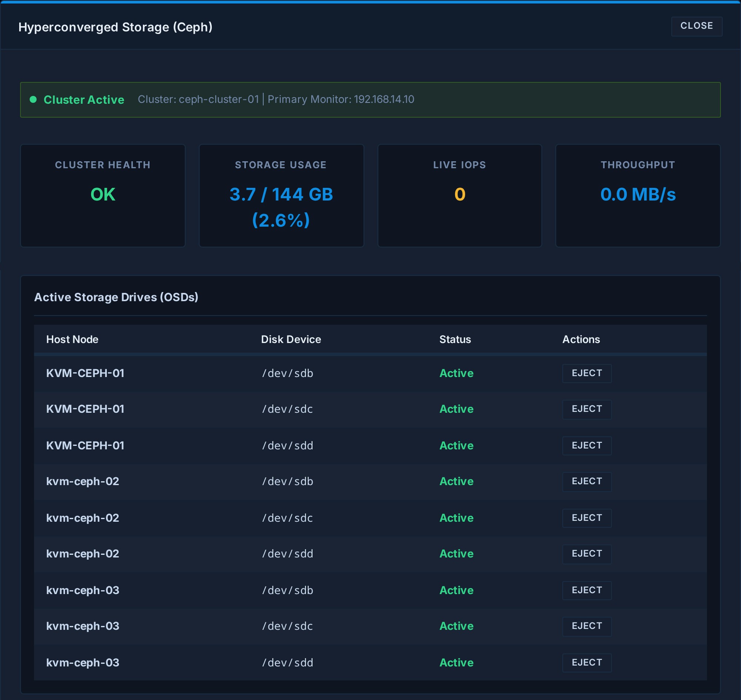Eject /dev/sdb on kvm-ceph-03
The image size is (741, 700).
587,590
